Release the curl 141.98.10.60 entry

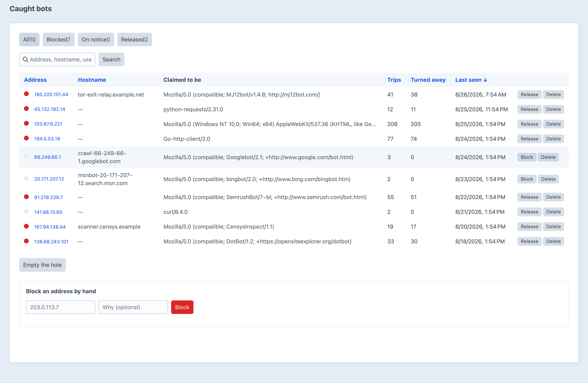(529, 212)
